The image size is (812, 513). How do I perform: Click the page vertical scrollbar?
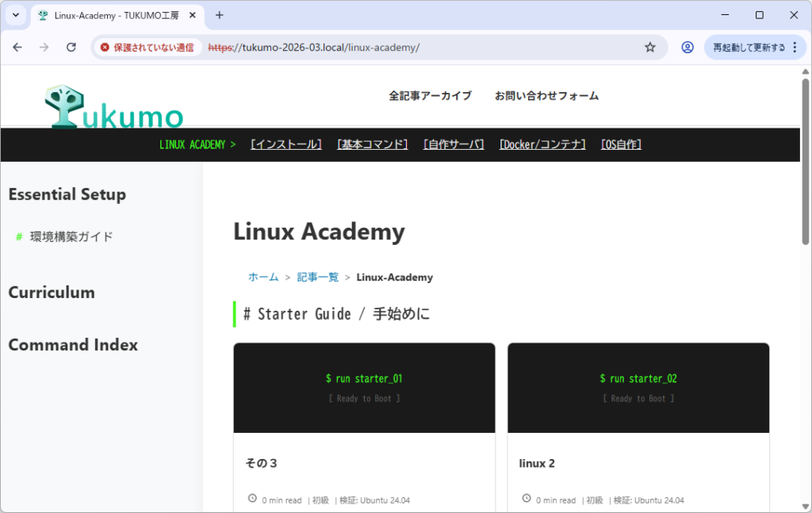click(805, 159)
